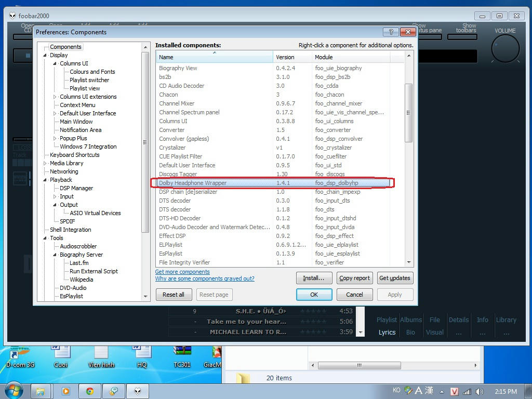Viewport: 532px width, 399px height.
Task: Select the Dolby Headphone Wrapper component row
Action: [273, 183]
